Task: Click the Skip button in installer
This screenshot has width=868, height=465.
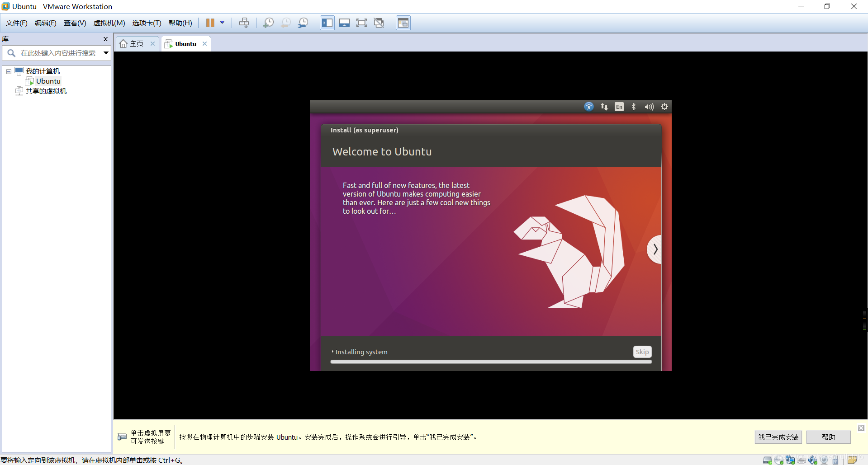Action: (x=642, y=352)
